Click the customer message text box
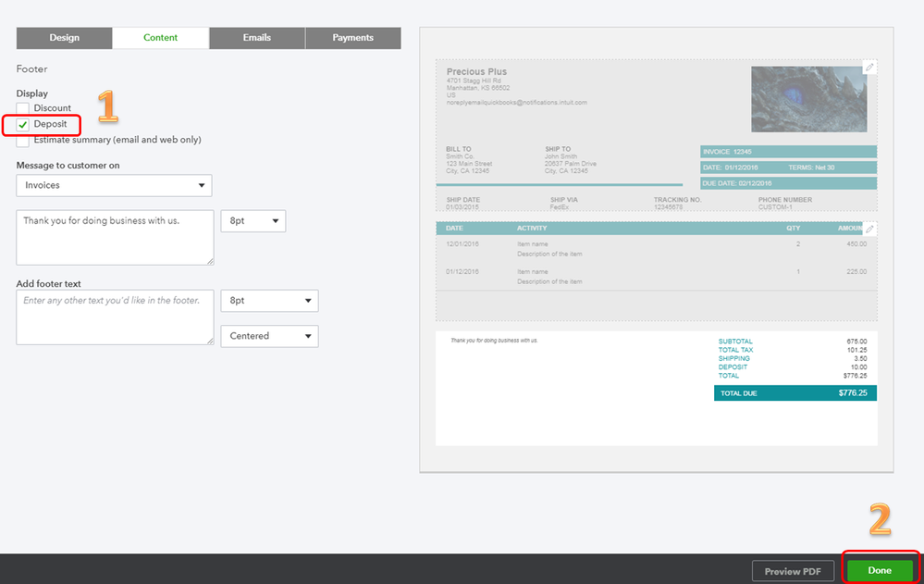Image resolution: width=924 pixels, height=584 pixels. pyautogui.click(x=115, y=238)
